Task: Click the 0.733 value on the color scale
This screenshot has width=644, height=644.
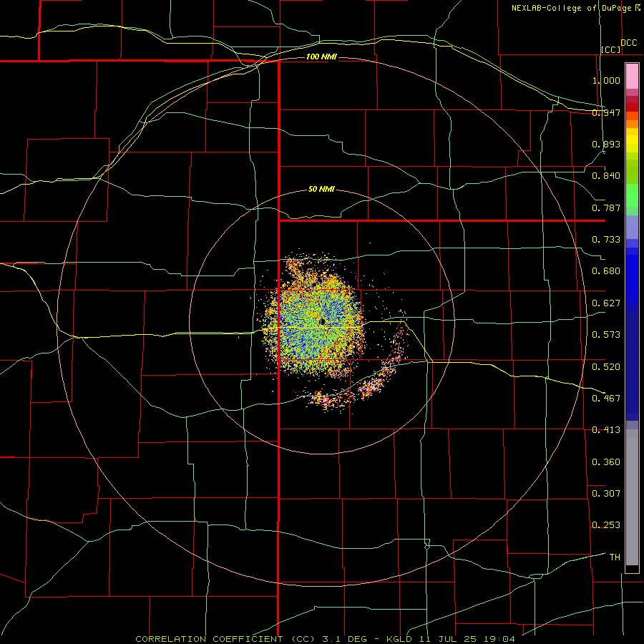Action: [606, 240]
